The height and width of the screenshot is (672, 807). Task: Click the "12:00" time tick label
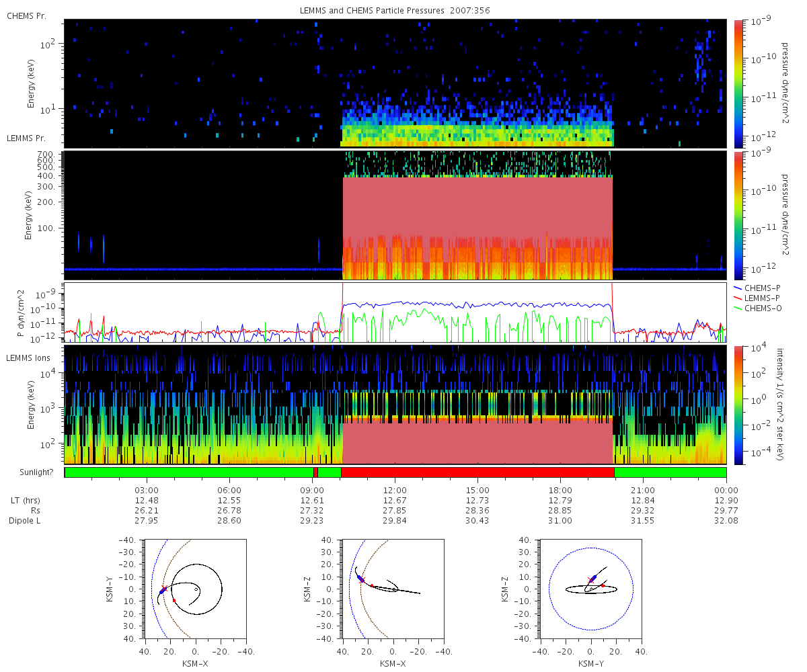[395, 489]
